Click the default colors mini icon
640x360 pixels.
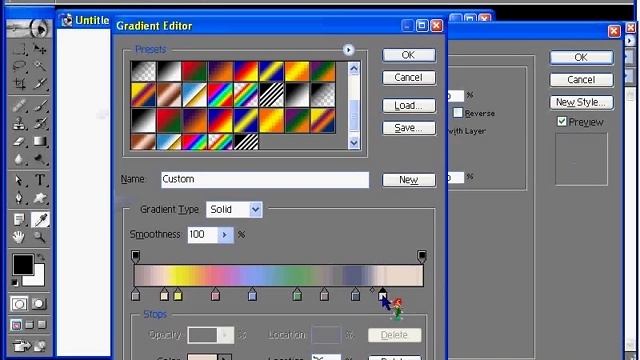click(x=15, y=282)
